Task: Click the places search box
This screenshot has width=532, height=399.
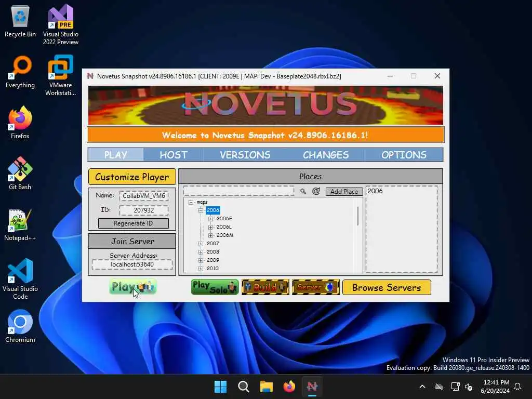Action: (239, 191)
